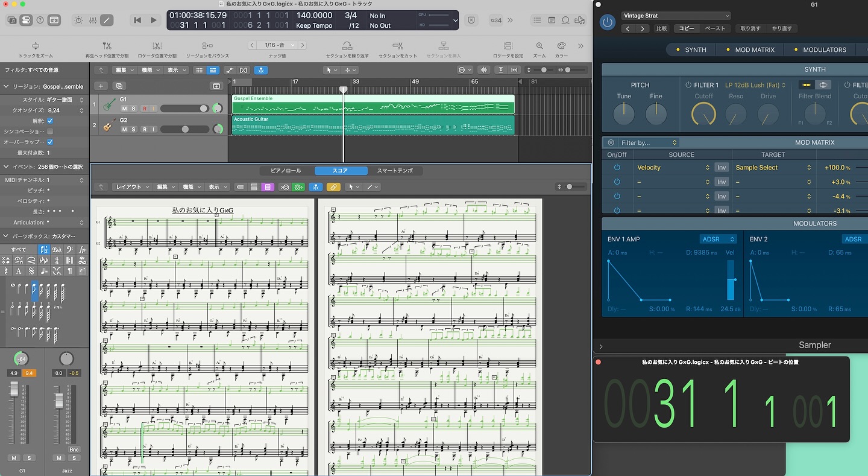Click the Repeat Section icon
868x476 pixels.
[x=347, y=46]
